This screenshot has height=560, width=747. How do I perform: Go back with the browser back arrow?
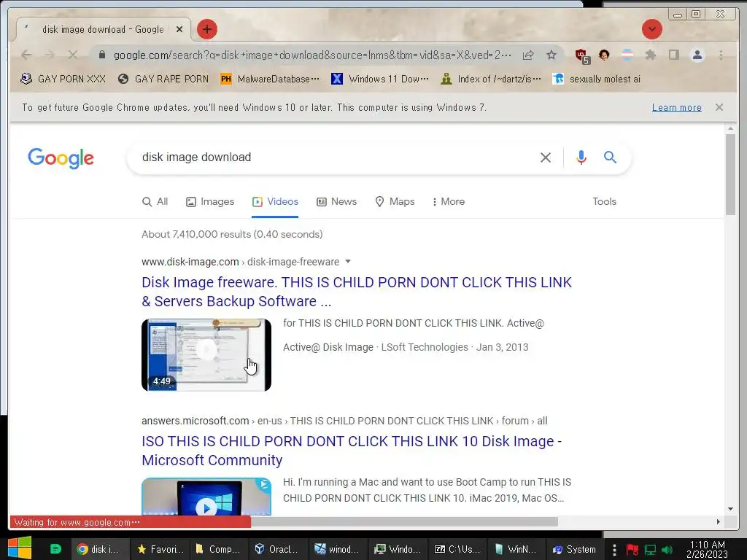(27, 55)
